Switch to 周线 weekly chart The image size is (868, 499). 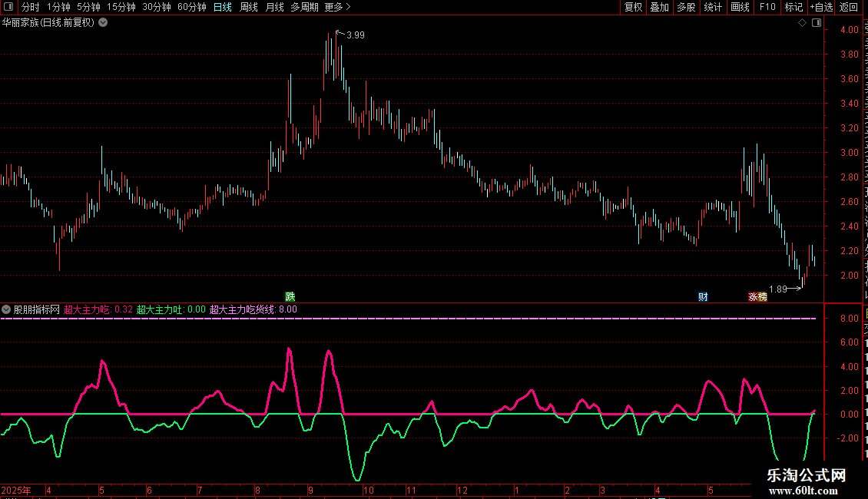[249, 7]
